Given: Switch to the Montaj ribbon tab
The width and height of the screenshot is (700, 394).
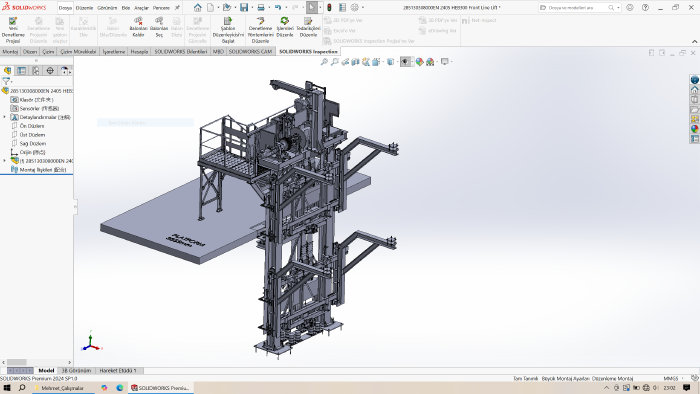Looking at the screenshot, I should click(10, 52).
